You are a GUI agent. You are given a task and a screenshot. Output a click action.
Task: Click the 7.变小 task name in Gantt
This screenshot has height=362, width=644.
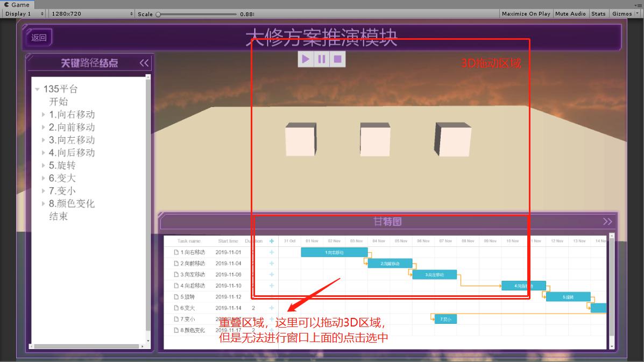[x=188, y=319]
